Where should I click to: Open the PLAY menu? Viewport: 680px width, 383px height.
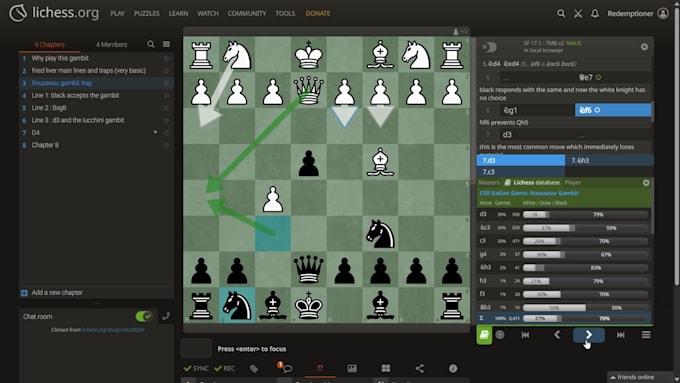click(118, 13)
